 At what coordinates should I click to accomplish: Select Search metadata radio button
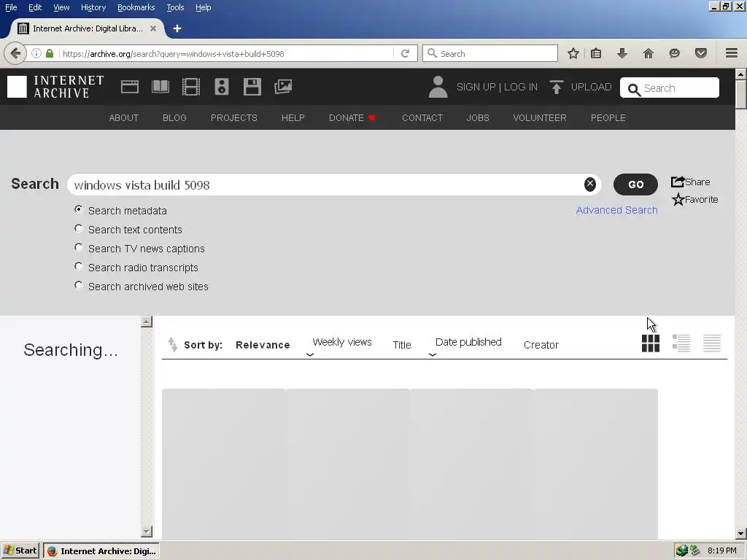click(x=79, y=209)
